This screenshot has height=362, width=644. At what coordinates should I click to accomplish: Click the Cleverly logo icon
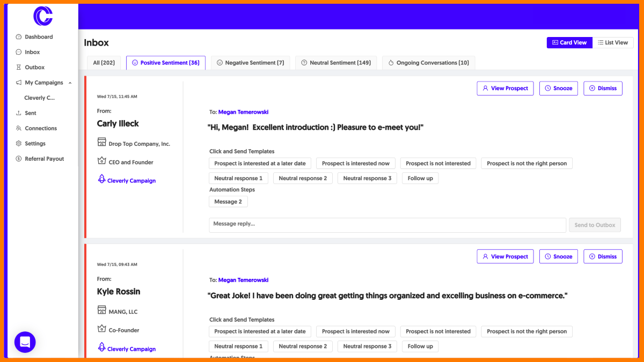(43, 16)
